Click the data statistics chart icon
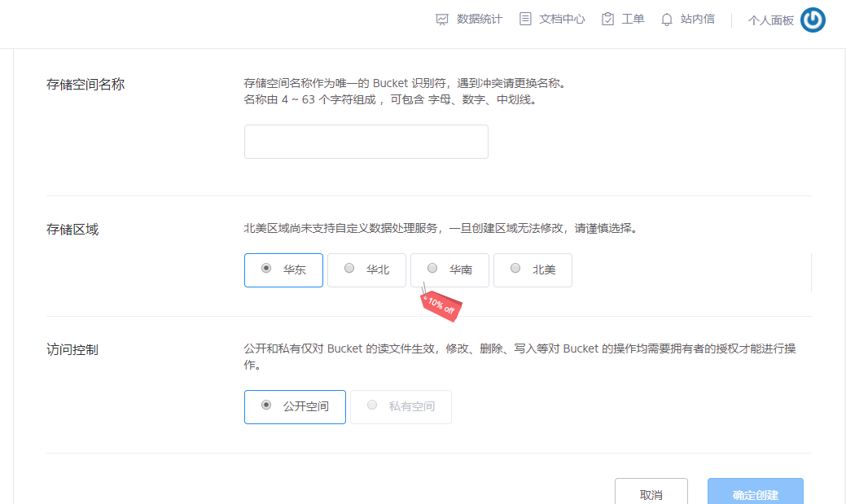The width and height of the screenshot is (846, 504). coord(442,20)
